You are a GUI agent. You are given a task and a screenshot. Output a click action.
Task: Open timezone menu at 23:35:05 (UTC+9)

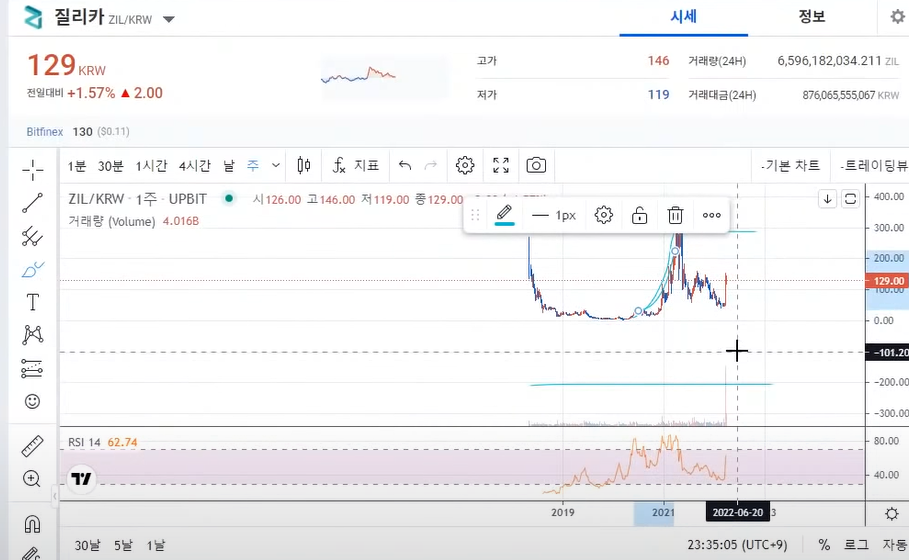point(737,545)
